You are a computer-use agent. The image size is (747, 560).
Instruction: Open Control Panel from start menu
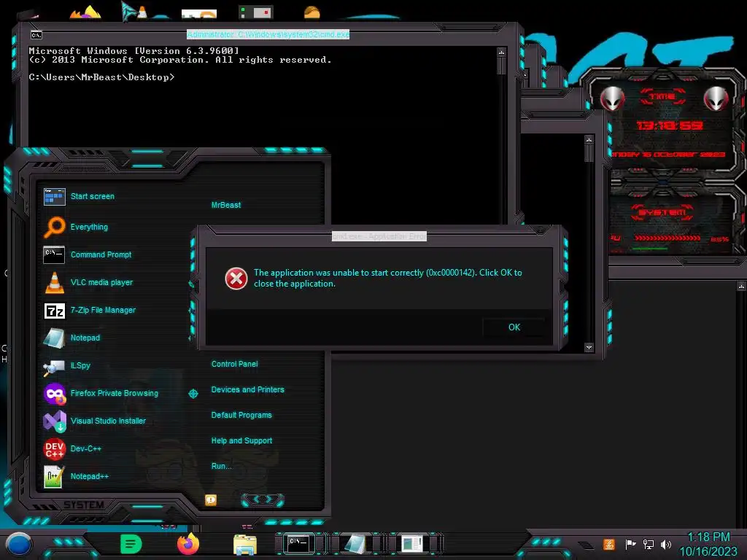pyautogui.click(x=234, y=365)
